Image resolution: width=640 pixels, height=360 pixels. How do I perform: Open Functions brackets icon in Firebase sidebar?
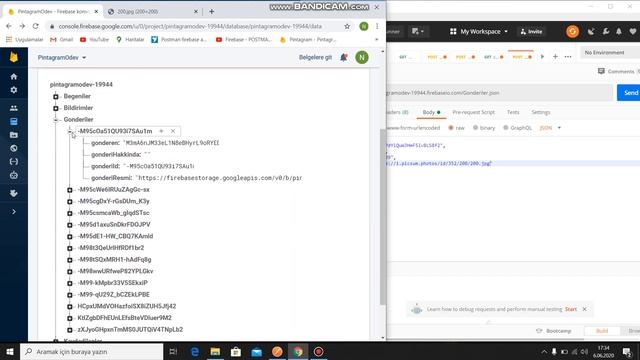pos(13,162)
